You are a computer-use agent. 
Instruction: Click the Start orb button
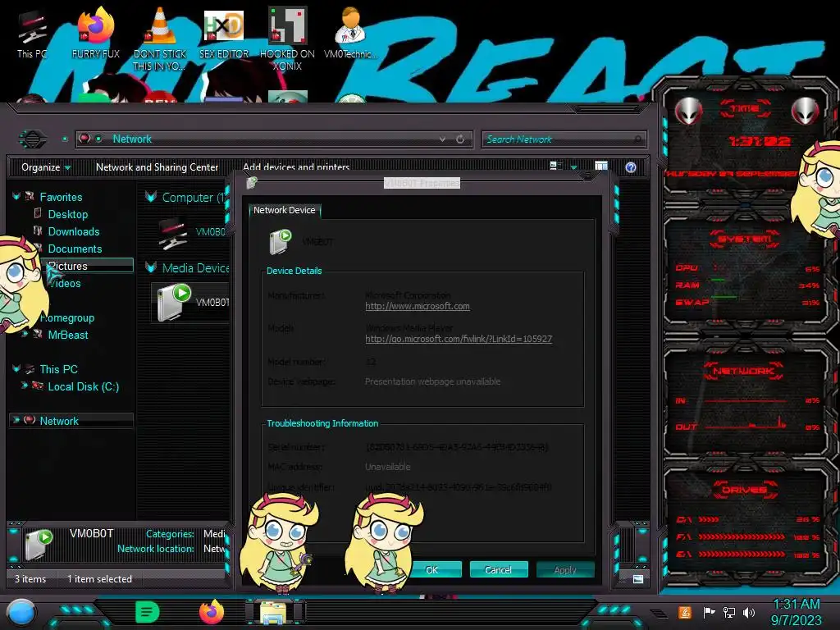[21, 613]
